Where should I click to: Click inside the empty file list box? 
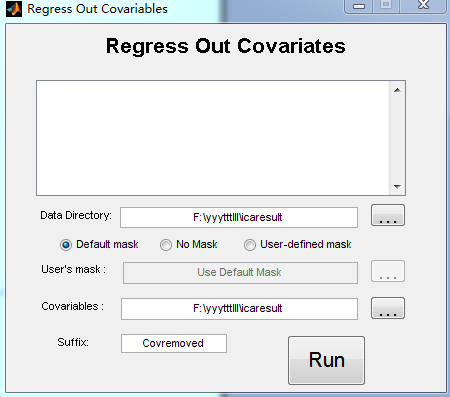[x=213, y=138]
